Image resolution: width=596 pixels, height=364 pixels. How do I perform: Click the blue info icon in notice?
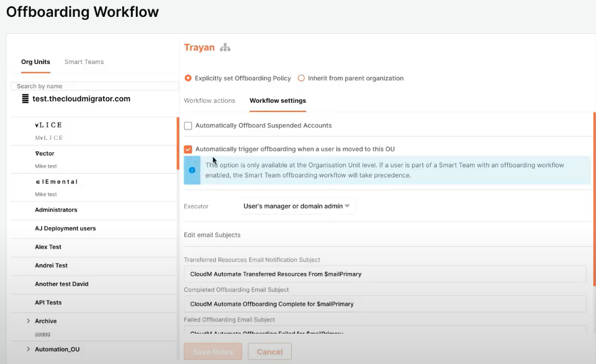[192, 170]
